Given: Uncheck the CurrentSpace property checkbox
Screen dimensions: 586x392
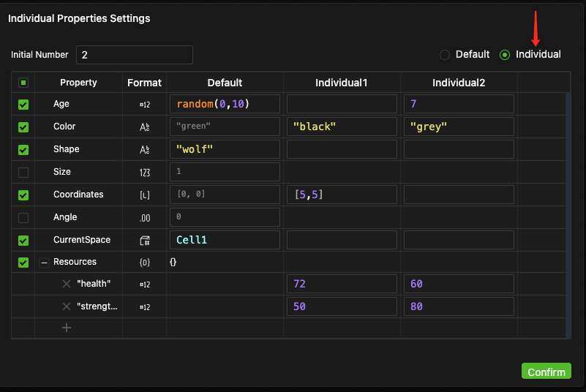Looking at the screenshot, I should [23, 241].
